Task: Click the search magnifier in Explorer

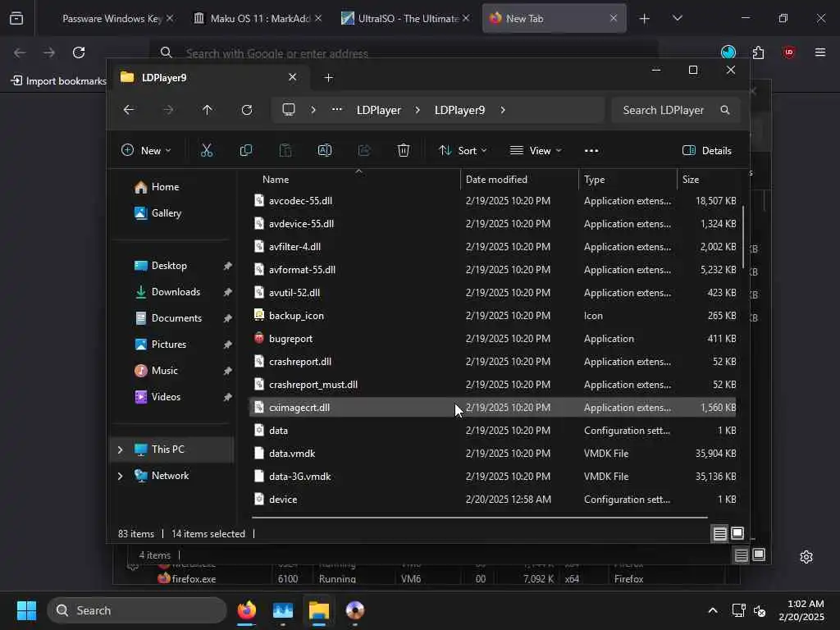Action: [725, 110]
